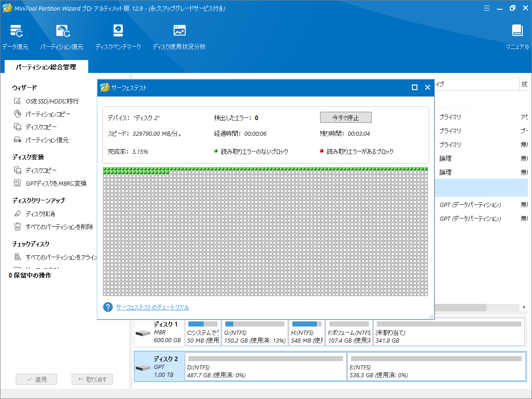532x399 pixels.
Task: Open サーフェステストのチュートリアル link
Action: [152, 307]
